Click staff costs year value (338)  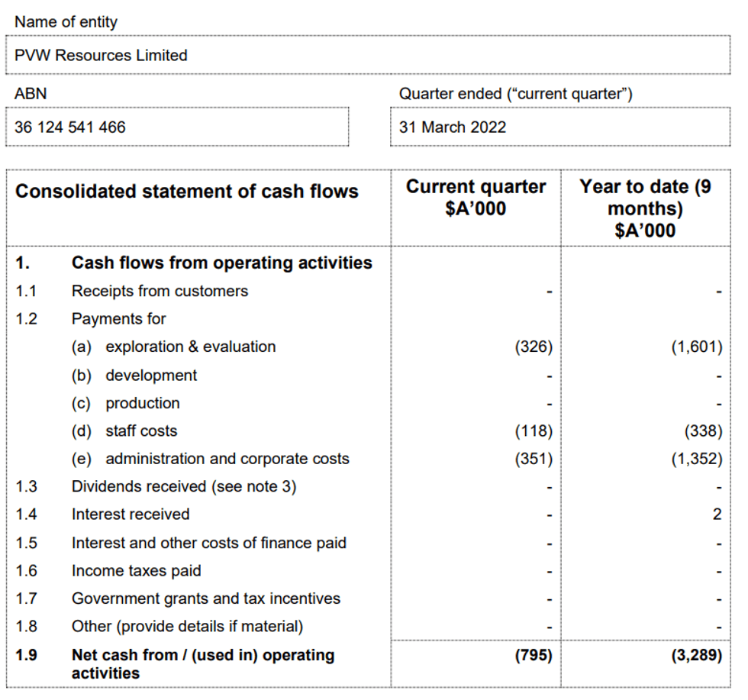(x=703, y=431)
